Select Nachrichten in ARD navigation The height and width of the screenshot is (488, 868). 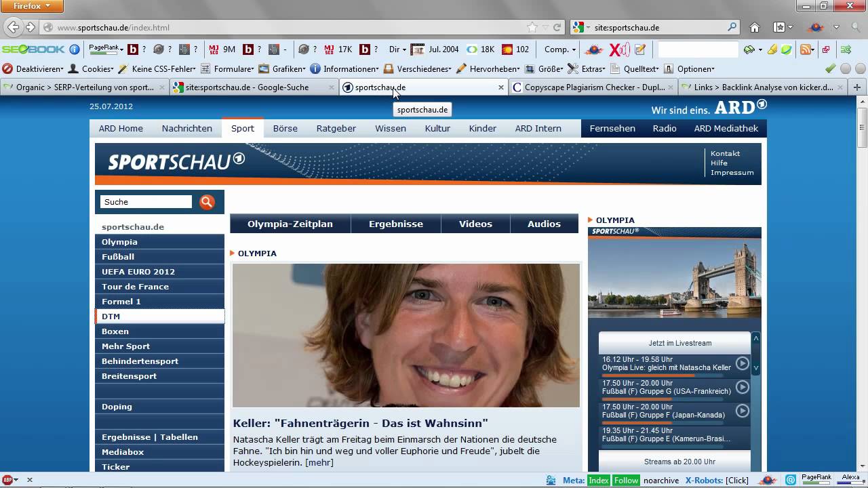[187, 128]
